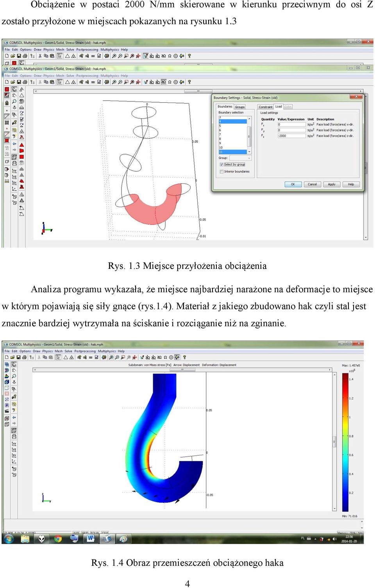
Task: Click the von Mises stress color scale bar
Action: coord(345,442)
